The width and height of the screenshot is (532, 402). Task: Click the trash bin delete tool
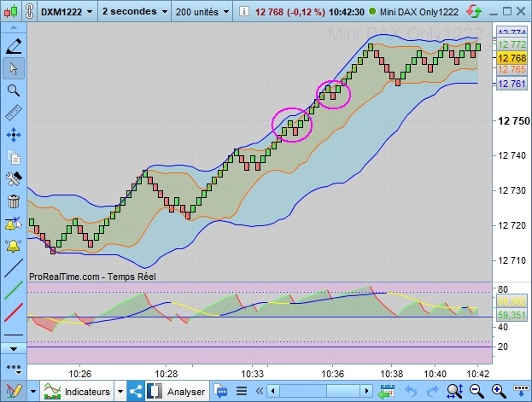click(x=14, y=201)
